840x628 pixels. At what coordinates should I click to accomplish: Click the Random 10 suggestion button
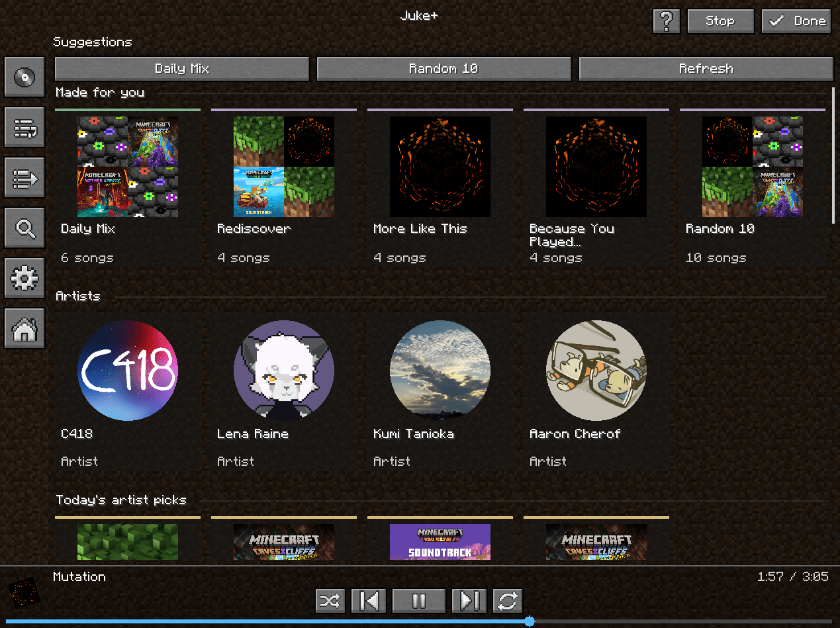click(x=444, y=69)
